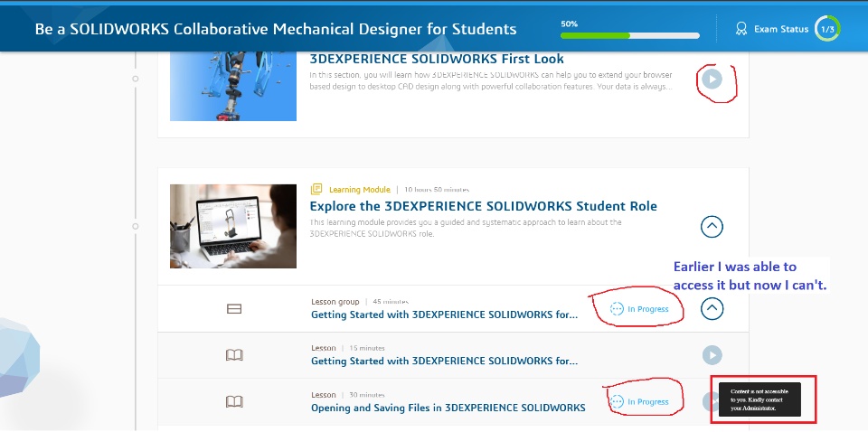
Task: Click the timeline dot beside the Student Role module
Action: [135, 226]
